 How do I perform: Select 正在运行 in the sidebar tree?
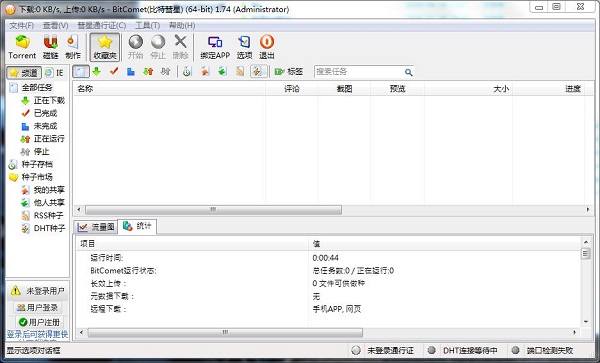pyautogui.click(x=49, y=138)
